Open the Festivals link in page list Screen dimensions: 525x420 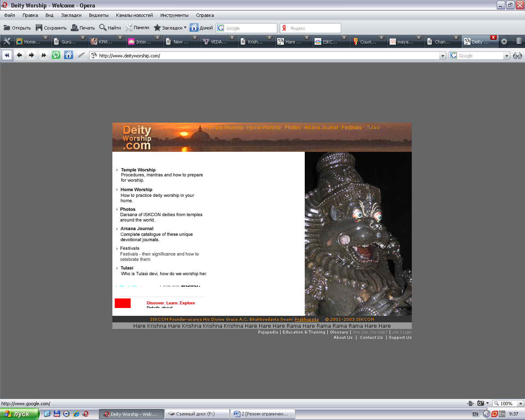[x=130, y=248]
